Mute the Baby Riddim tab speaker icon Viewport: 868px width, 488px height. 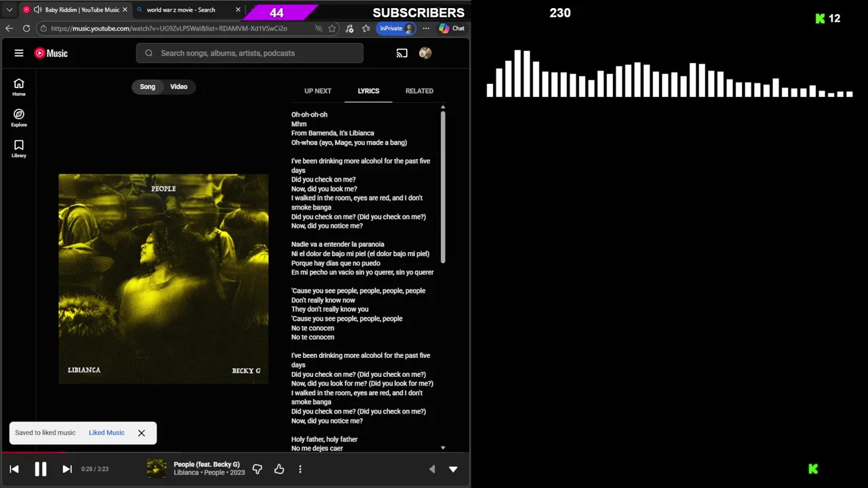click(37, 9)
